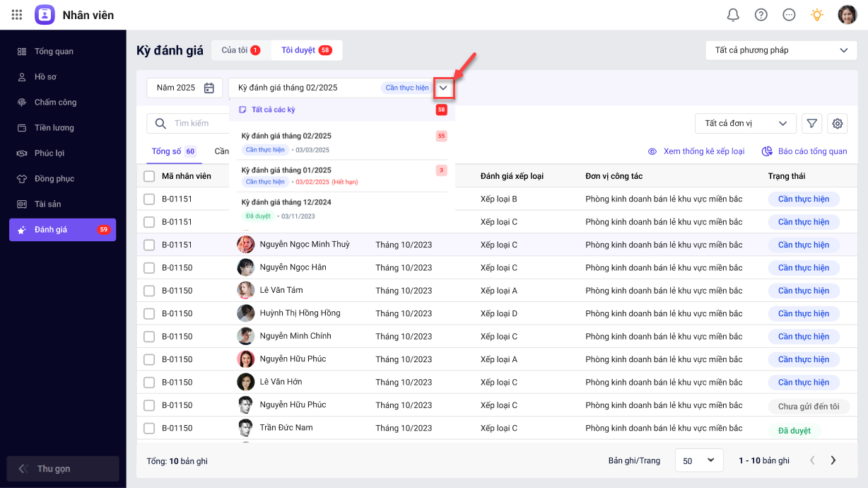Tick checkbox for Huỳnh Thị Hồng Hồng row
Viewport: 868px width, 488px height.
149,313
